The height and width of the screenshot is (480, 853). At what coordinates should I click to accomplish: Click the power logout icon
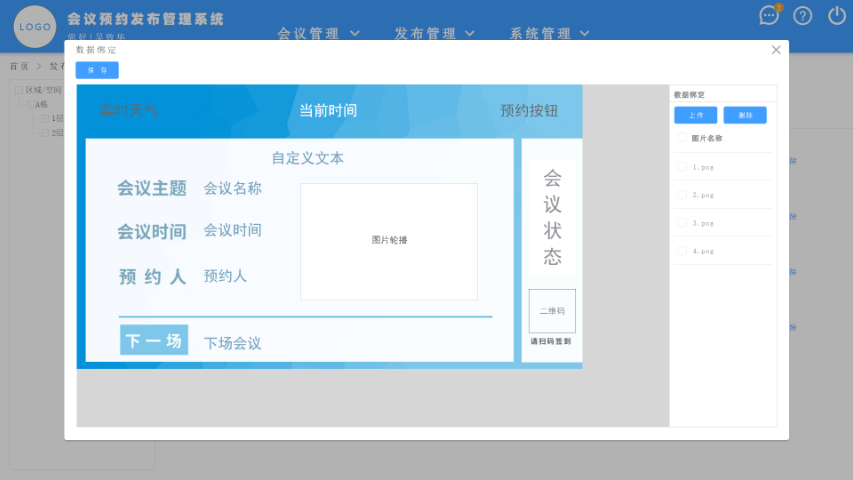click(837, 15)
